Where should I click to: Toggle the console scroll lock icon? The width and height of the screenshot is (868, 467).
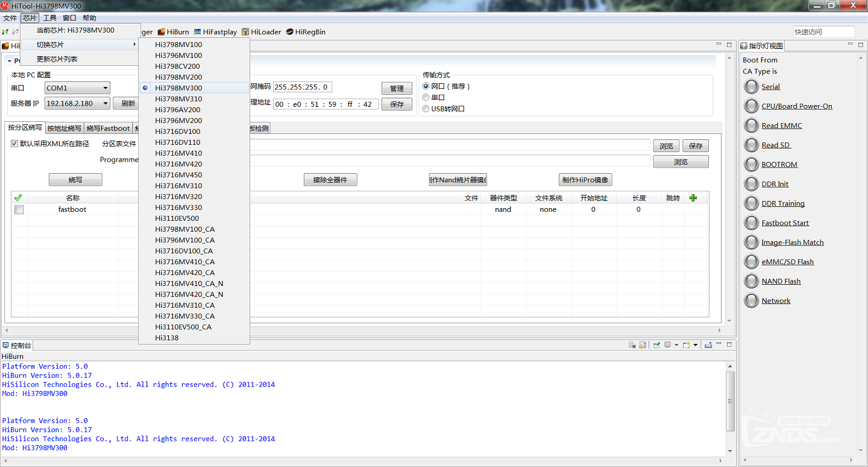point(643,345)
